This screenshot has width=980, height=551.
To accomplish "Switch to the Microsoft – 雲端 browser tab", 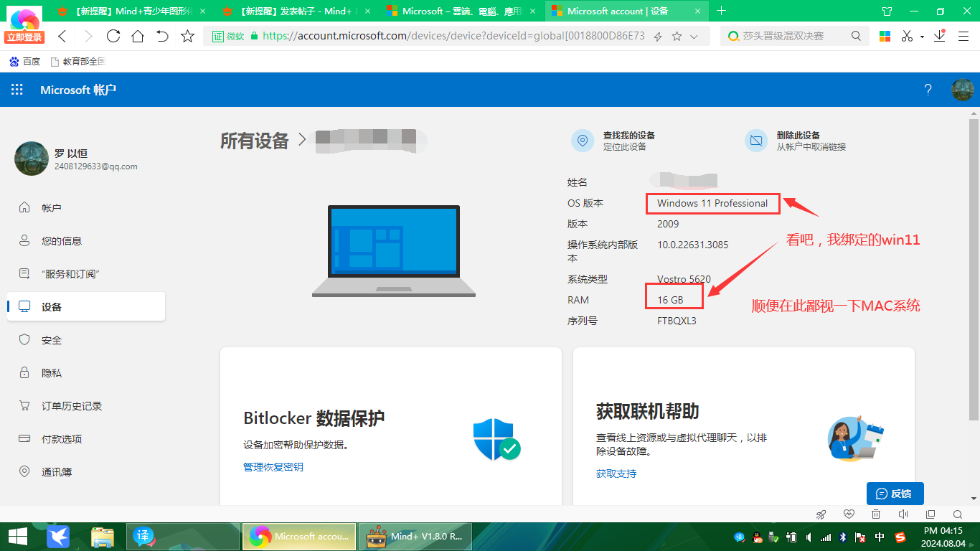I will click(x=461, y=11).
